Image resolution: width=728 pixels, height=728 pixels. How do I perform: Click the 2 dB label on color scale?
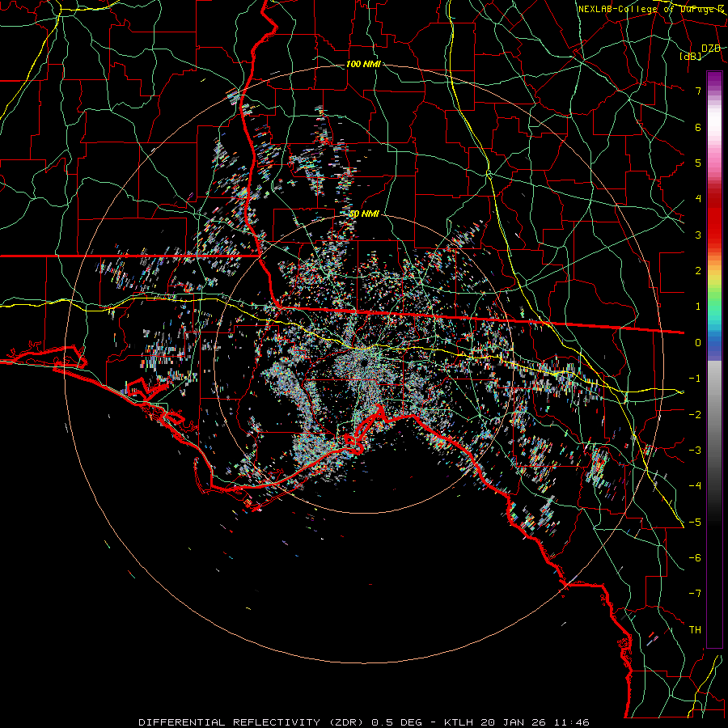(698, 271)
